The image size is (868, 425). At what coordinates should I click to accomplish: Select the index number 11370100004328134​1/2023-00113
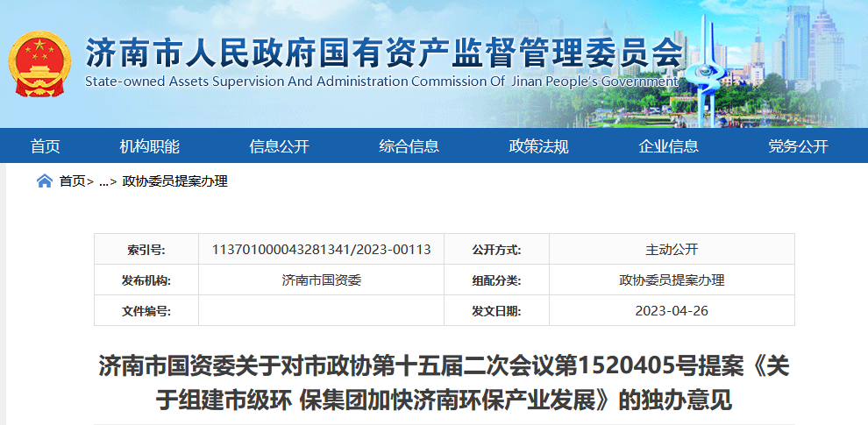(x=321, y=249)
